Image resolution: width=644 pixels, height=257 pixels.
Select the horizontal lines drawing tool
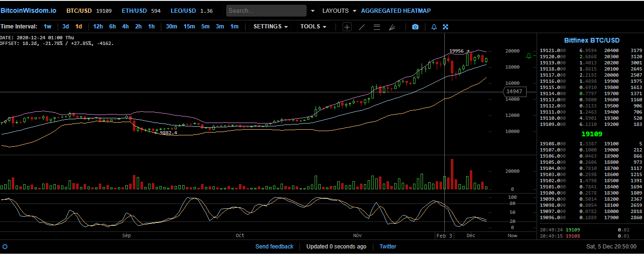point(377,27)
